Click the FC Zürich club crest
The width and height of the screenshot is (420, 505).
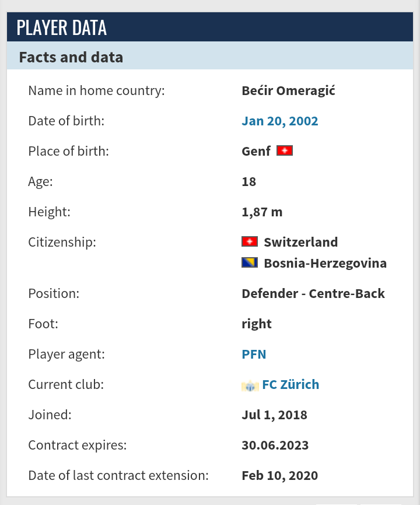[x=250, y=385]
